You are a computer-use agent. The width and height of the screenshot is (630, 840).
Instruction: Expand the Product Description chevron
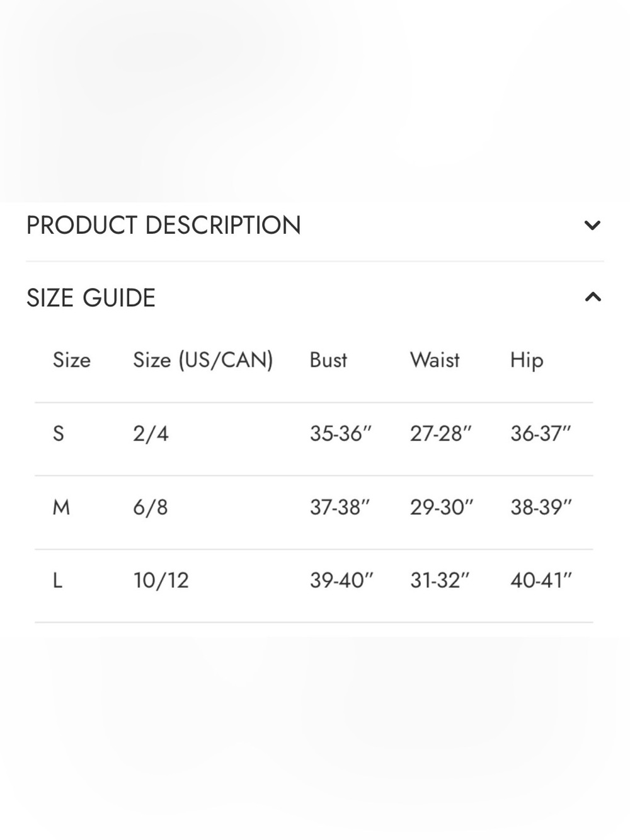tap(592, 225)
